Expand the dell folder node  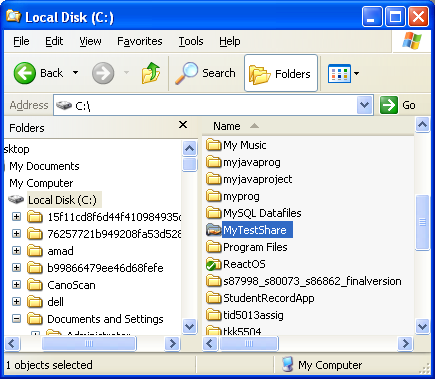point(16,302)
